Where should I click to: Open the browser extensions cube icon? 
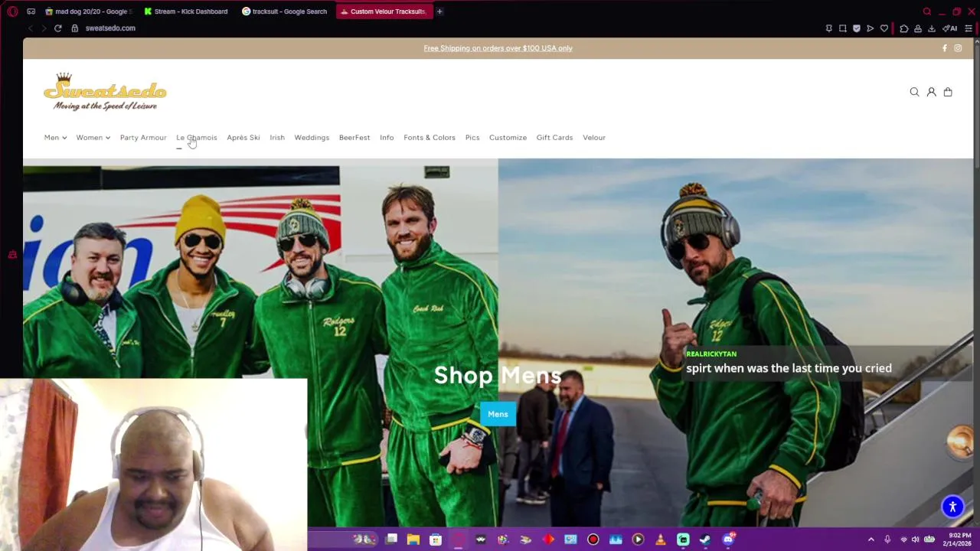click(904, 28)
